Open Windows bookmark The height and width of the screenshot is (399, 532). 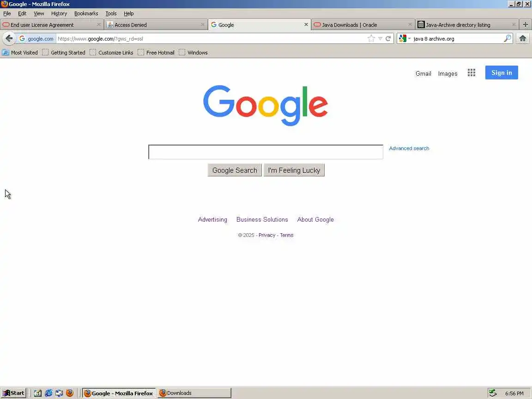click(193, 53)
